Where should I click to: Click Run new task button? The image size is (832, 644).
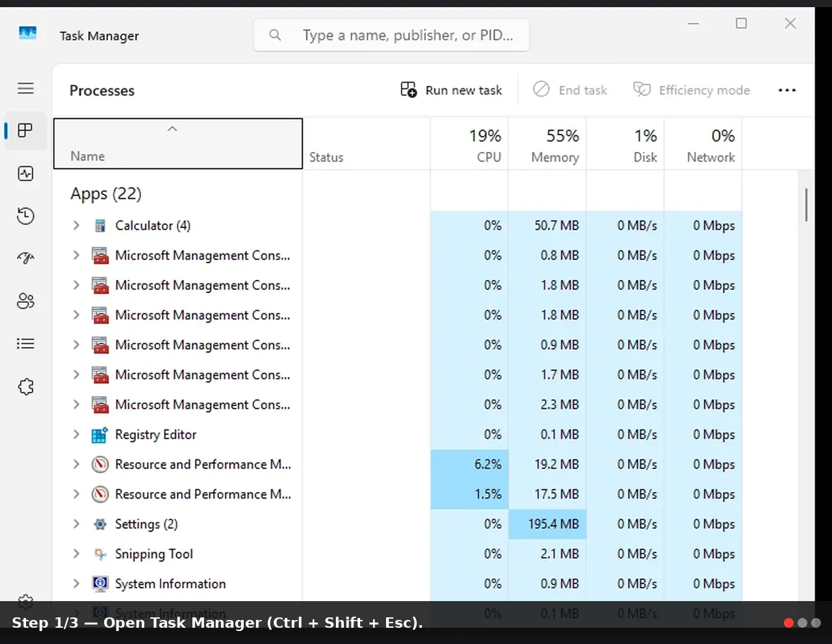(x=451, y=90)
